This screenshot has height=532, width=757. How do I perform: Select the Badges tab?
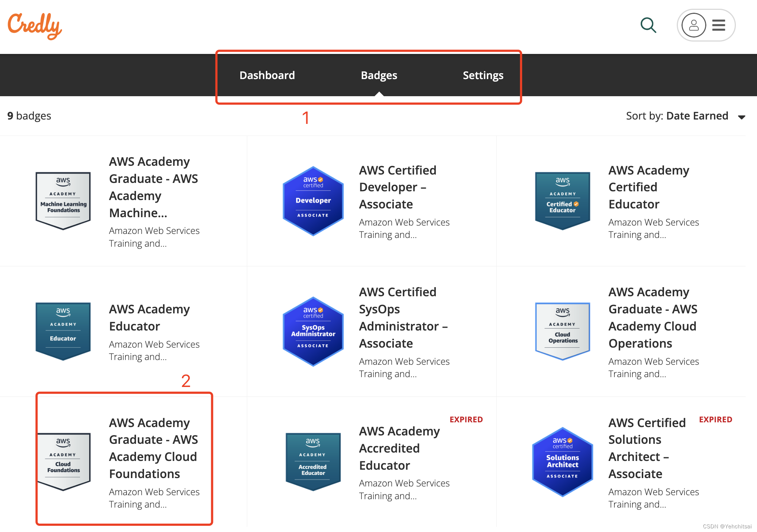point(379,75)
